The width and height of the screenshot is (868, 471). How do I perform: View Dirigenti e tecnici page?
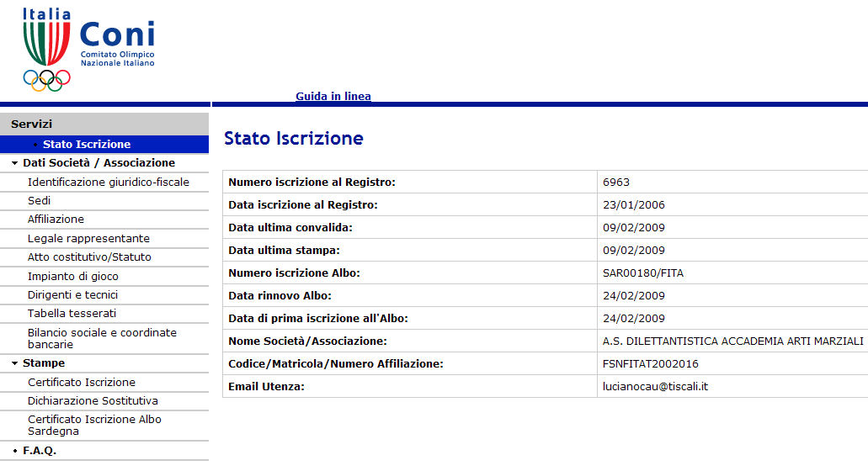click(73, 294)
